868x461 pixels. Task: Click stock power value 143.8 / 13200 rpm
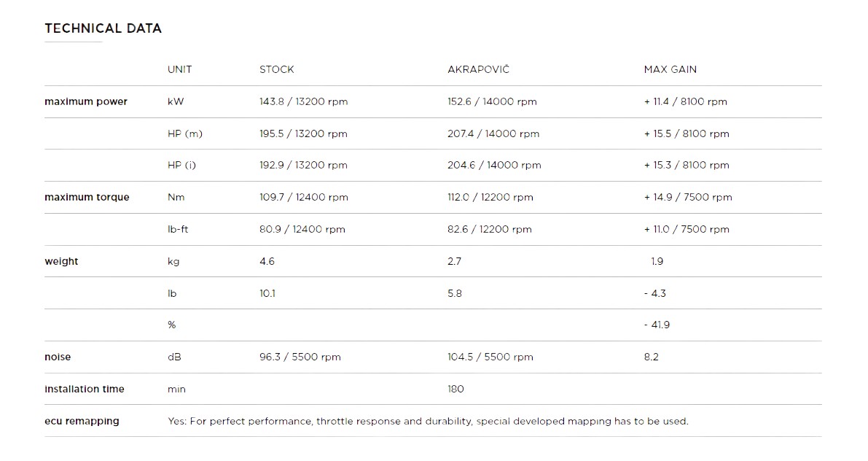click(x=303, y=101)
